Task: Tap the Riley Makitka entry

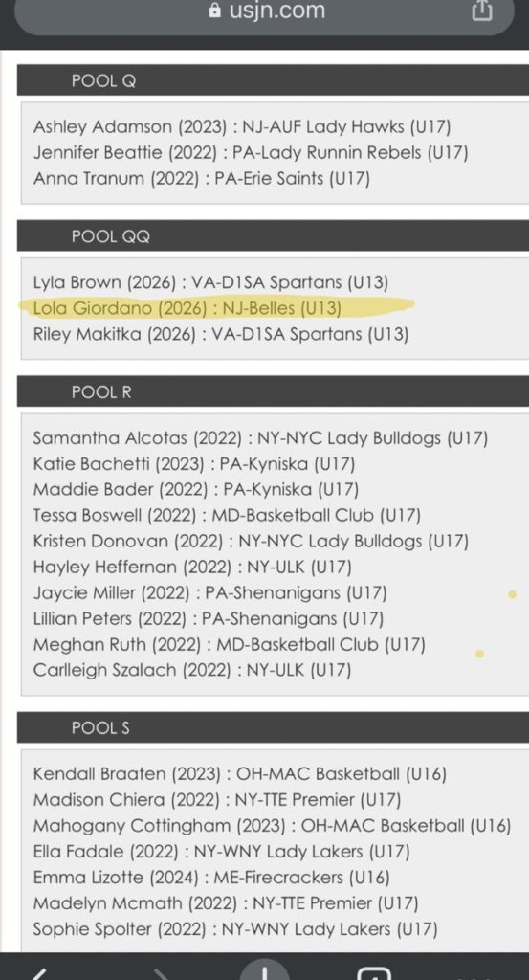Action: (220, 334)
